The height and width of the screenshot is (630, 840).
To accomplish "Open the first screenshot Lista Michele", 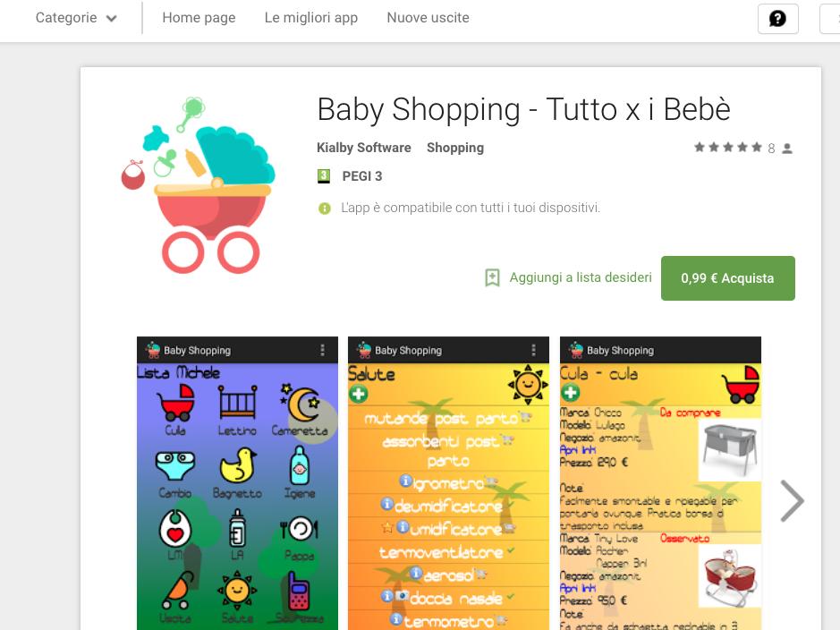I will coord(237,483).
